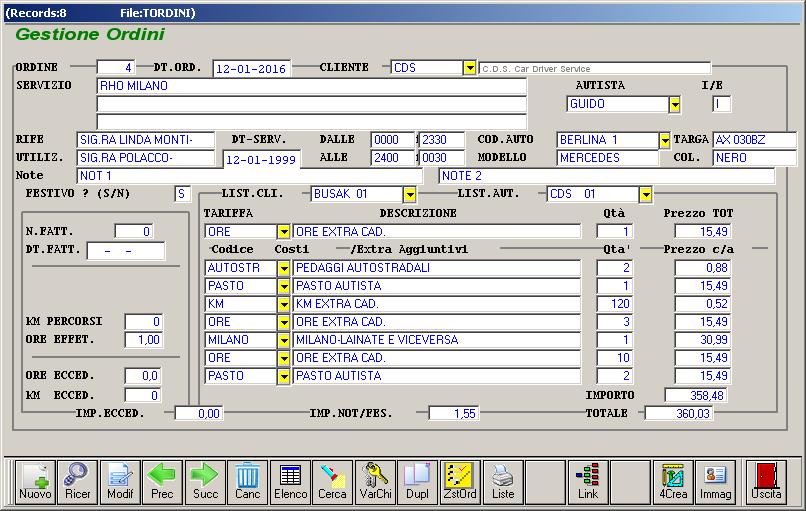Viewport: 806px width, 511px height.
Task: Click the ALLE 0030 time field
Action: (x=442, y=158)
